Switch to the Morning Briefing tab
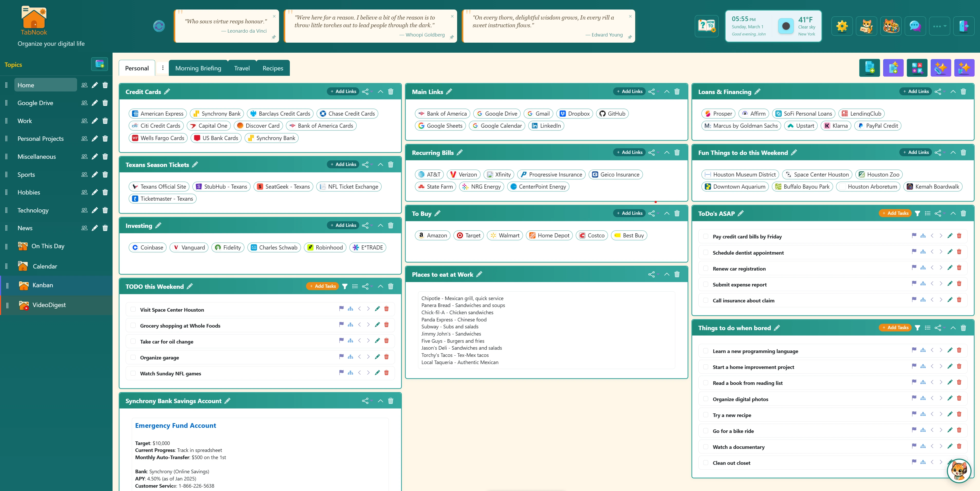980x491 pixels. click(198, 68)
